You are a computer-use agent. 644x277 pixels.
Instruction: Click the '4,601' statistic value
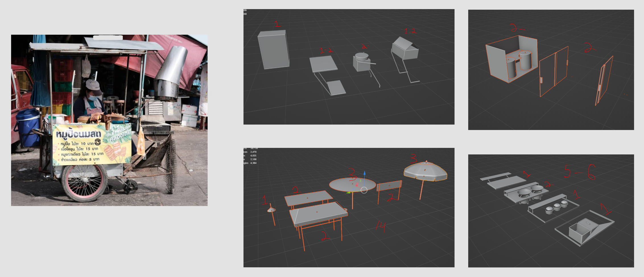click(x=253, y=156)
